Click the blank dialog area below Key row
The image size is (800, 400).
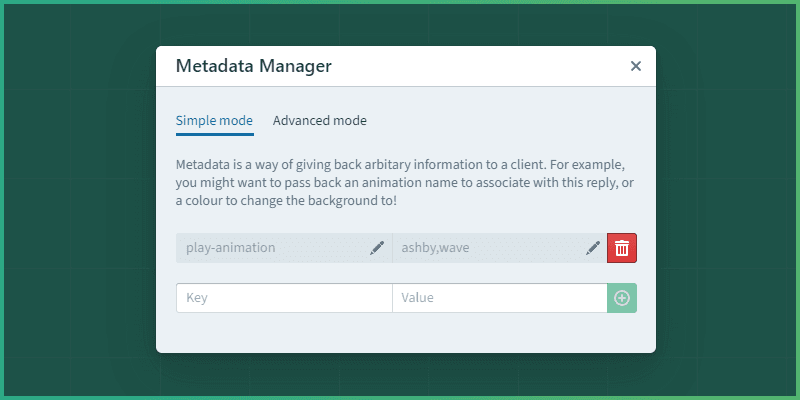(405, 332)
